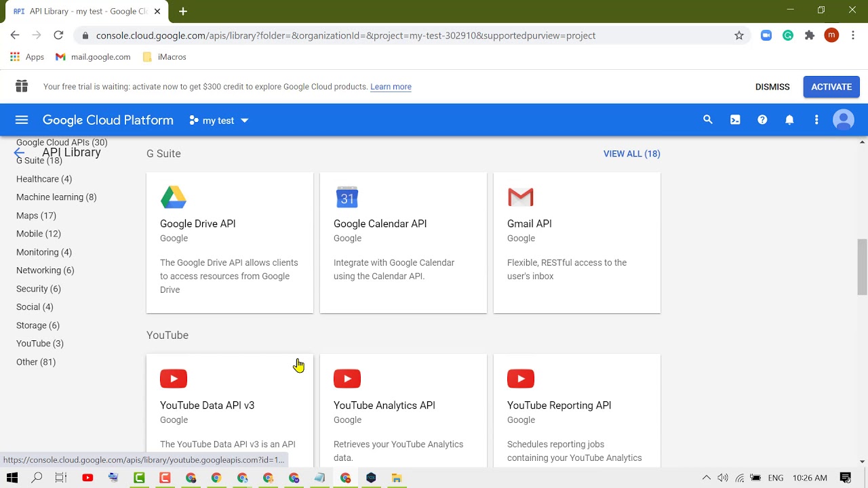The image size is (868, 488).
Task: Filter by Social (4) category
Action: click(35, 307)
